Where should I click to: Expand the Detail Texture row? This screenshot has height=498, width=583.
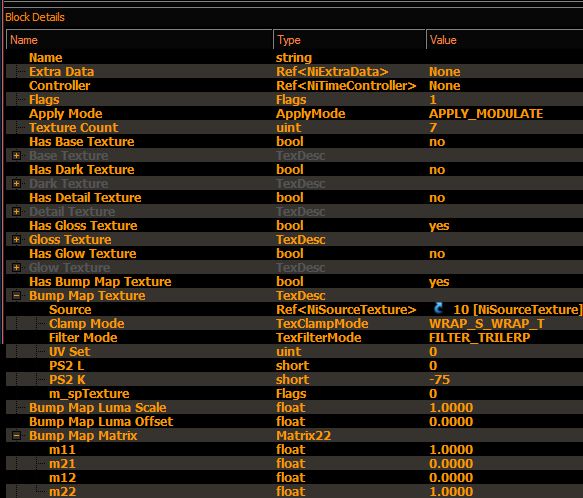click(16, 211)
